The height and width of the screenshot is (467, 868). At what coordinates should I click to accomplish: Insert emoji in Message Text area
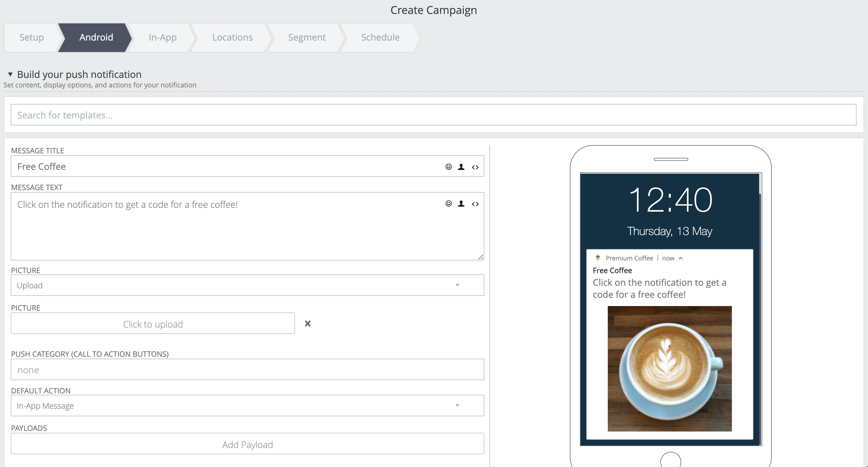point(449,203)
